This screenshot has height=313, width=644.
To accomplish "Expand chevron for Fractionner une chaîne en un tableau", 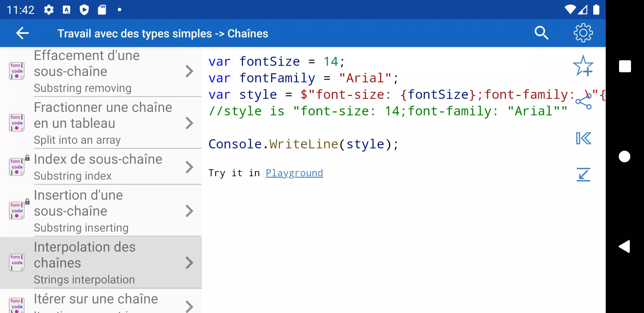I will tap(189, 123).
